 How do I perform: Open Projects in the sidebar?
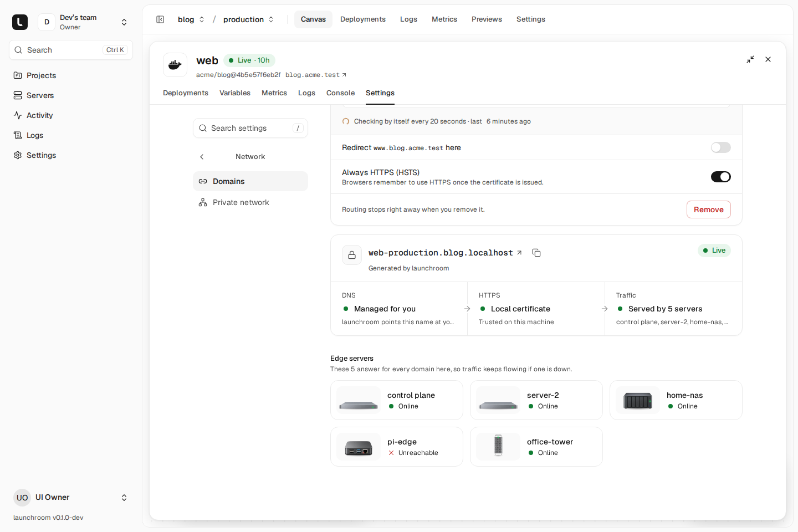(71, 75)
